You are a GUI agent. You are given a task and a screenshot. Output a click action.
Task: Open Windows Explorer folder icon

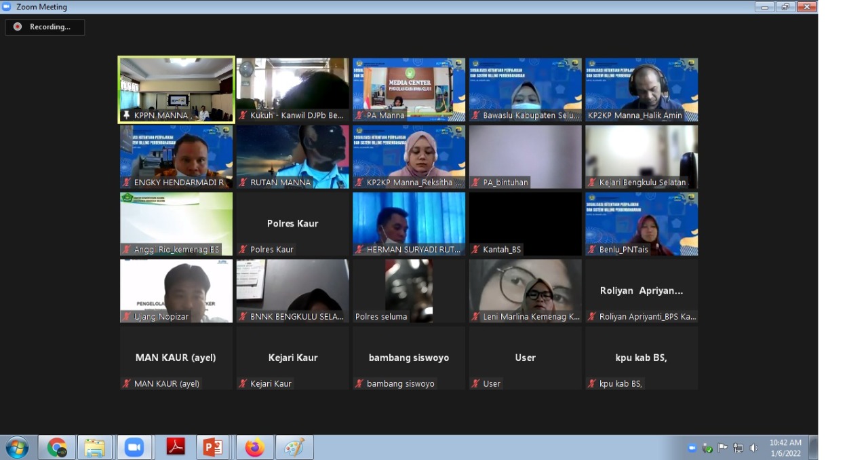point(95,448)
